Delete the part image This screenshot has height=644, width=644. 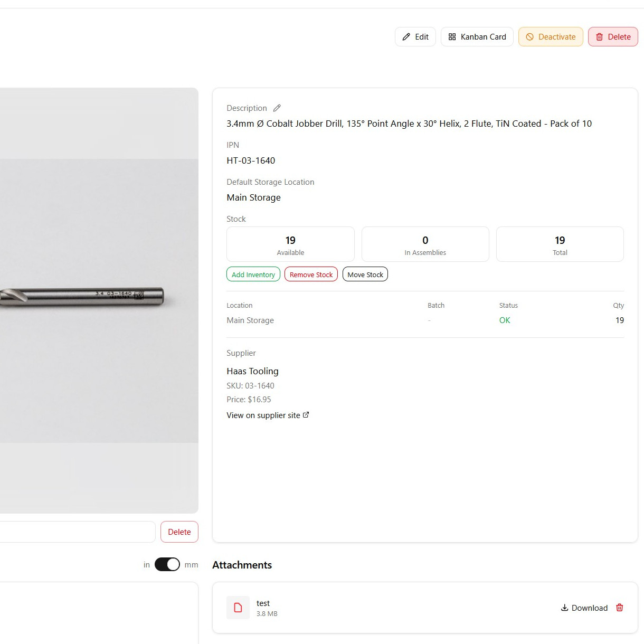179,532
